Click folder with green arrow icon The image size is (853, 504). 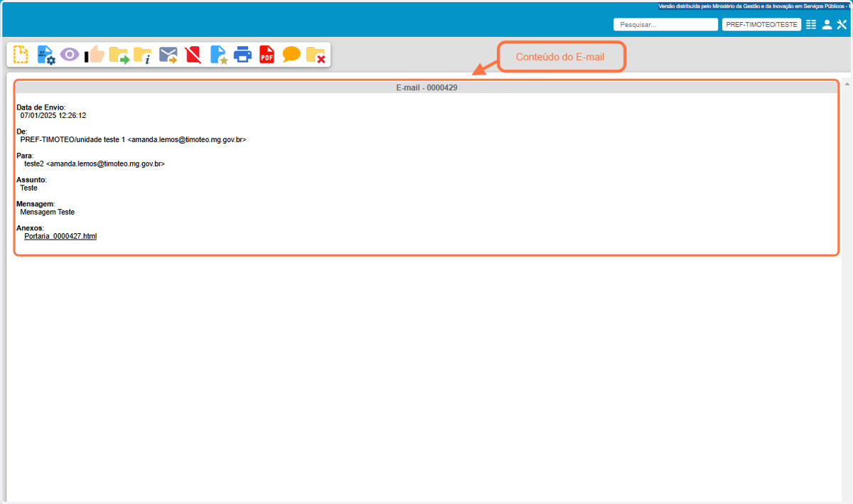(119, 55)
